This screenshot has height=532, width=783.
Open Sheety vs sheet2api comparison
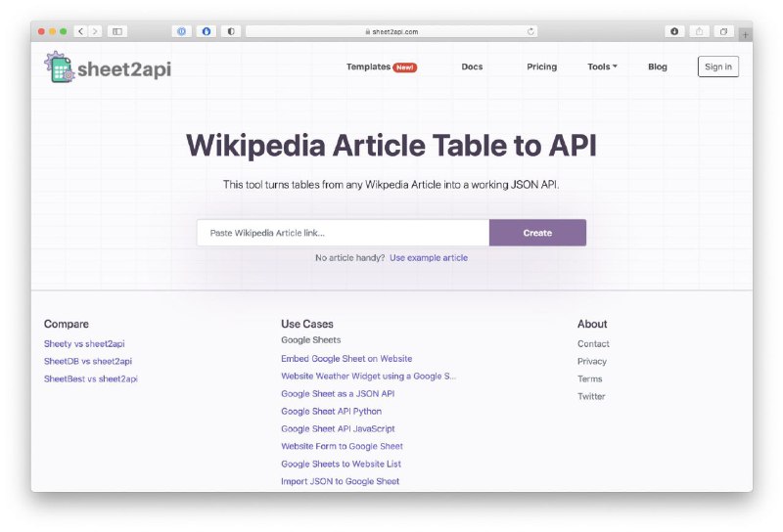[84, 344]
